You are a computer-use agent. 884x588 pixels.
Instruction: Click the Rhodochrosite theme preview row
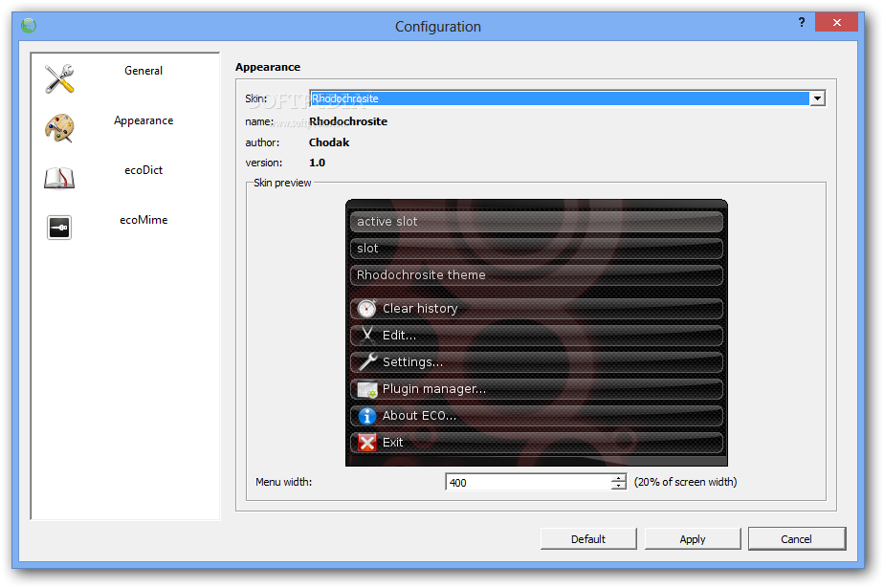pyautogui.click(x=536, y=274)
